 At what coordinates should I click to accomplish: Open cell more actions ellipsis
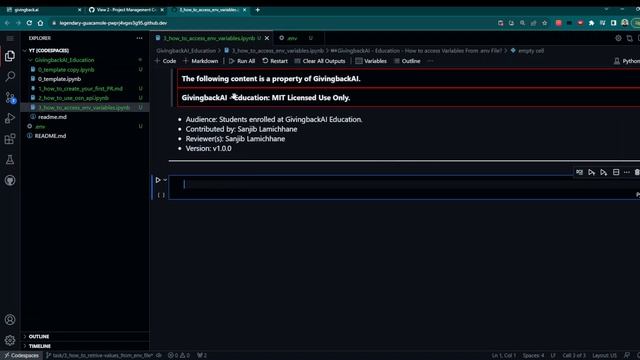click(627, 172)
